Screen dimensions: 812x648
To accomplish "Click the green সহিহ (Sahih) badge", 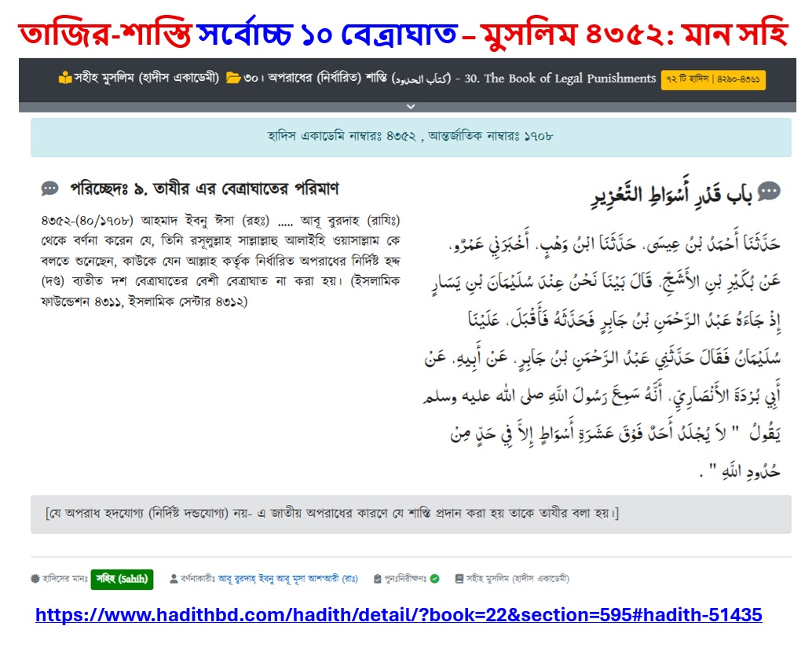I will 122,579.
